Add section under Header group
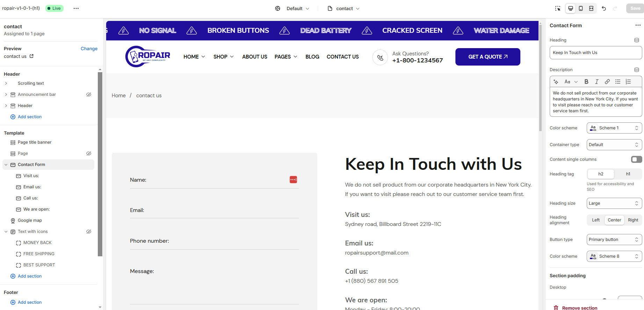The height and width of the screenshot is (310, 644). 26,117
